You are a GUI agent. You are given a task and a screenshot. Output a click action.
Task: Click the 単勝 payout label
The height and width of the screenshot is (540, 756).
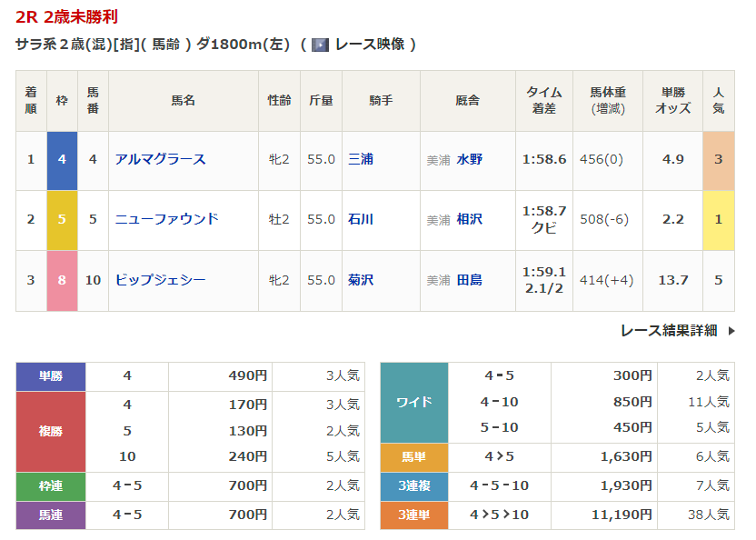(51, 375)
